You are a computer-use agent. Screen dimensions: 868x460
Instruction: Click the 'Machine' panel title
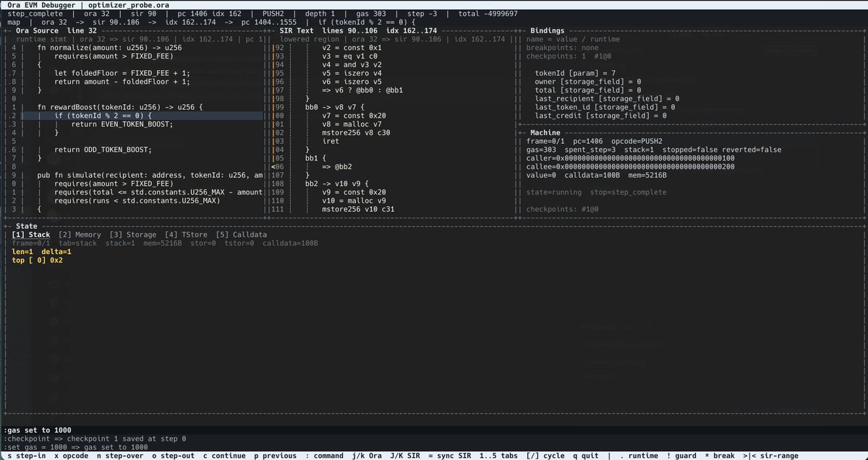click(546, 133)
